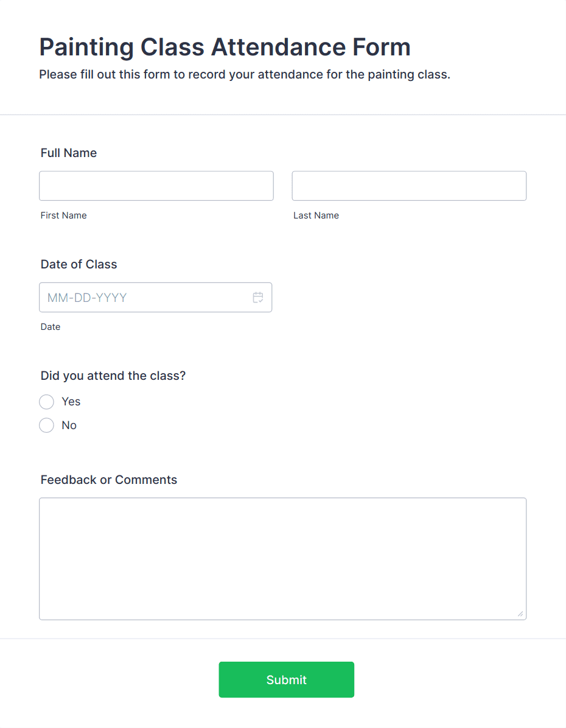Click the MM-DD-YYYY date field
Viewport: 566px width, 728px height.
click(156, 297)
